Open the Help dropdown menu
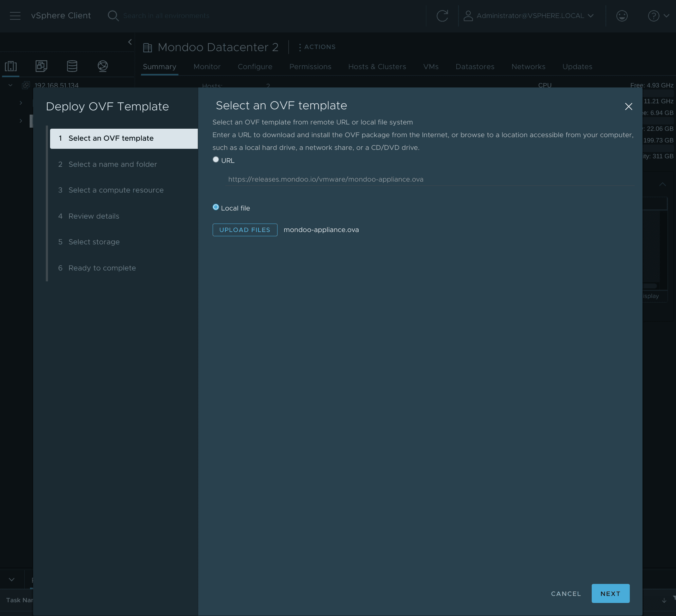676x616 pixels. (x=659, y=16)
